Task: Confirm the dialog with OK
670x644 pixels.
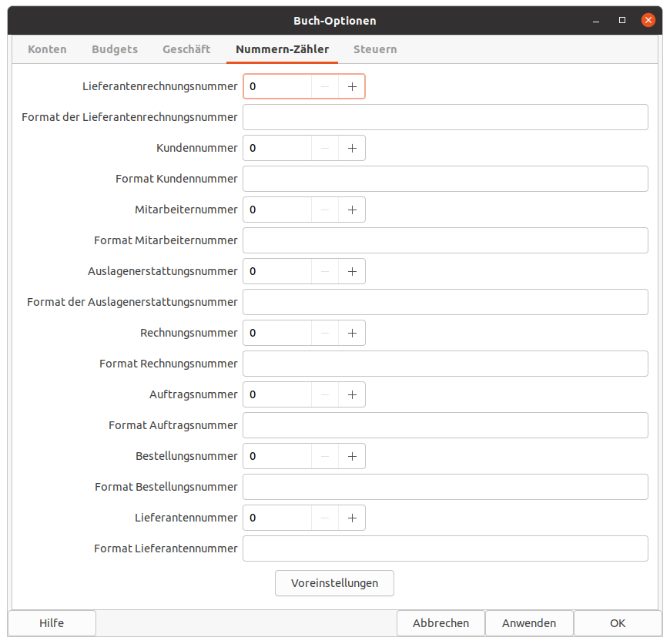Action: click(x=618, y=623)
